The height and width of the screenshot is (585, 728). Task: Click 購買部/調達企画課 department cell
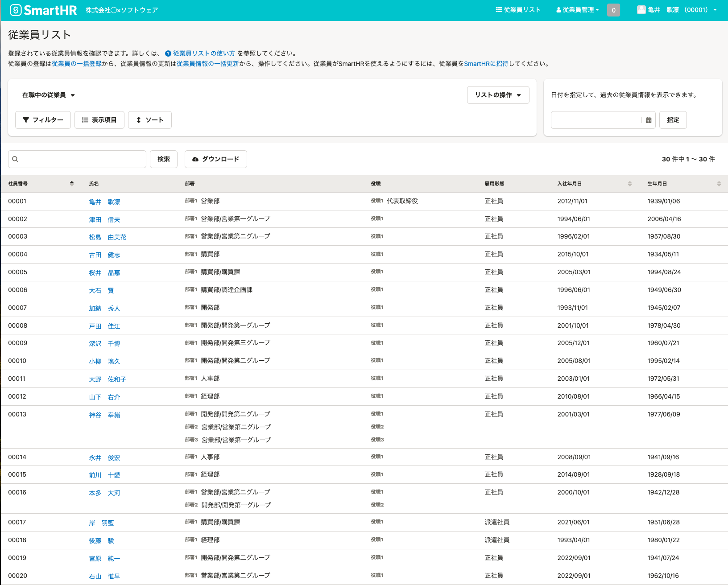pyautogui.click(x=227, y=290)
